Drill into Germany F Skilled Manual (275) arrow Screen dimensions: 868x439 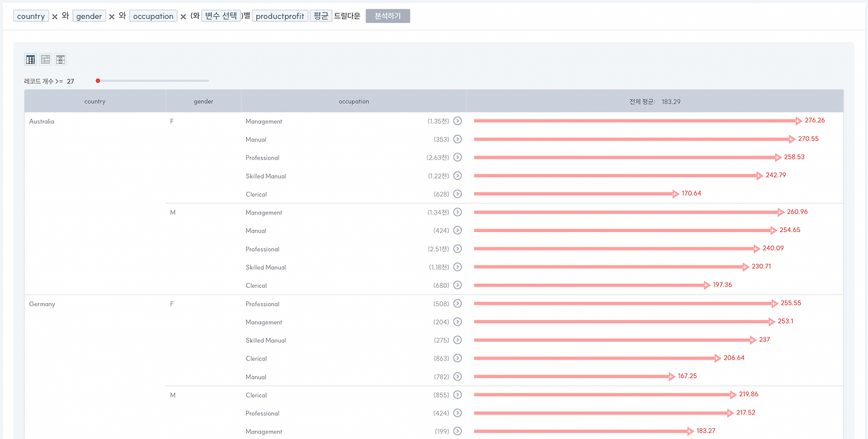[x=457, y=341]
